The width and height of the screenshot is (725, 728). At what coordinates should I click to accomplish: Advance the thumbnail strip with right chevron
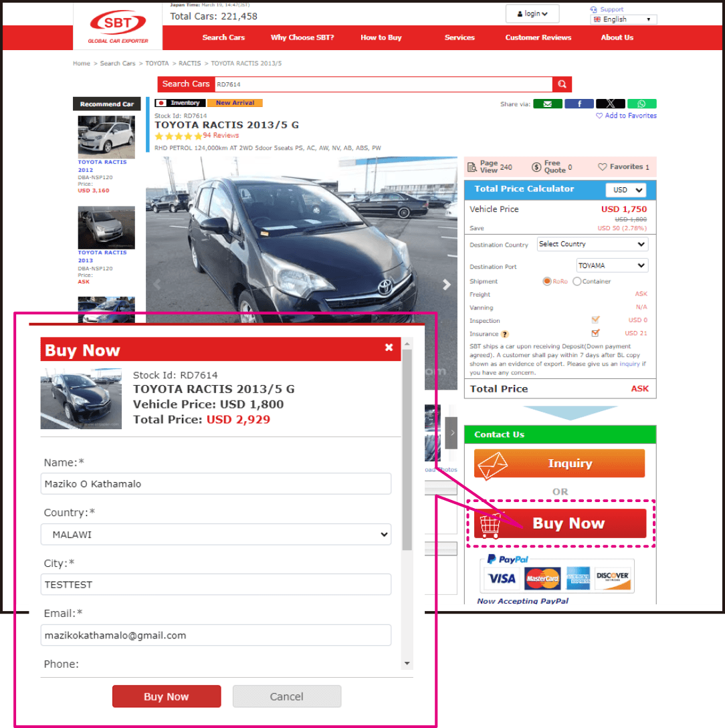pos(451,433)
